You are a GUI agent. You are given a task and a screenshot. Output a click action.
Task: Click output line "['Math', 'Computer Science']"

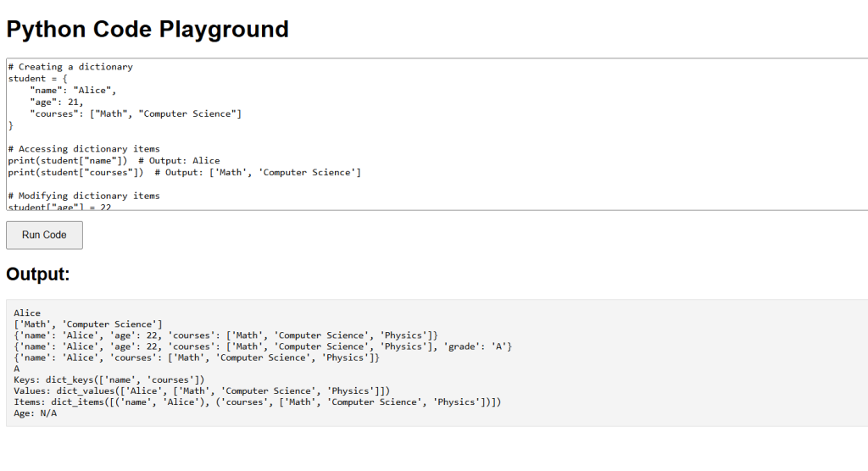(88, 324)
